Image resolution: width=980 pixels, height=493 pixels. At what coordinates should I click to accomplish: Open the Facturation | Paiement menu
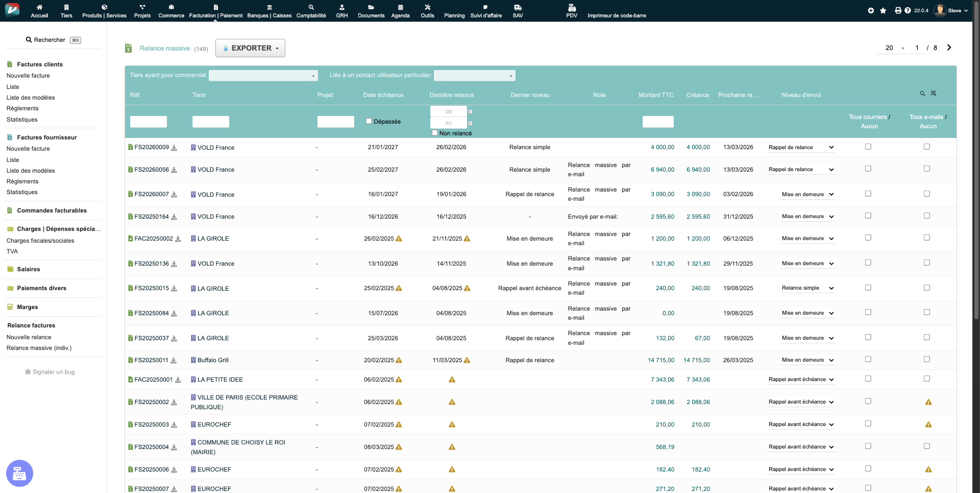pyautogui.click(x=215, y=11)
